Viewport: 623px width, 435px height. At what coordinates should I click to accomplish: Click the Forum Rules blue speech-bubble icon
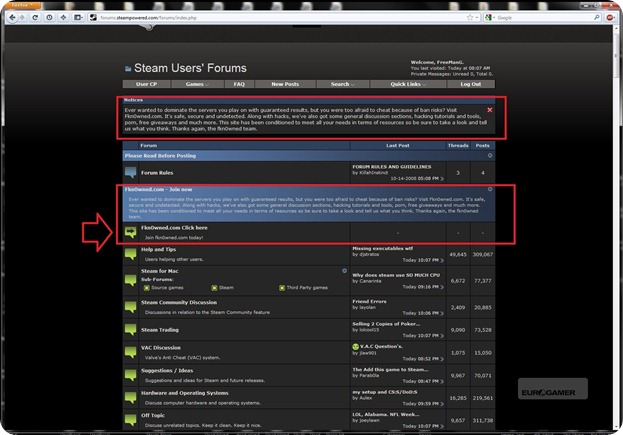pyautogui.click(x=130, y=172)
